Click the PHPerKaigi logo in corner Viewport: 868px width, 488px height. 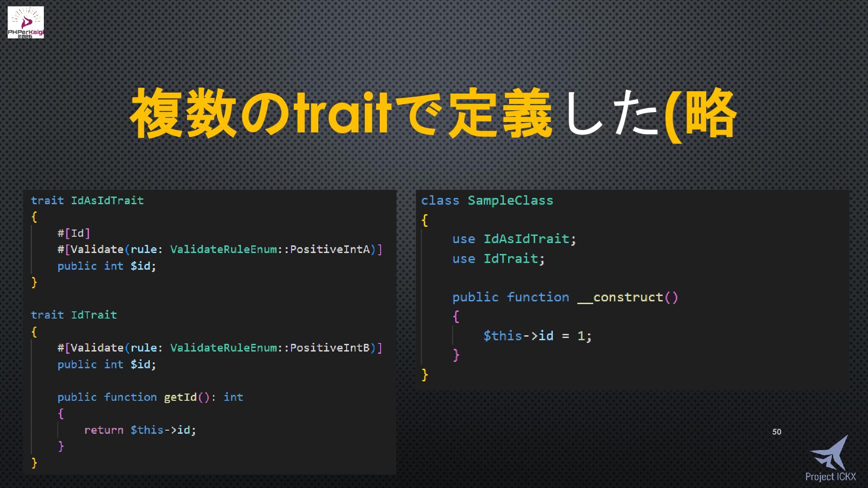pos(26,22)
